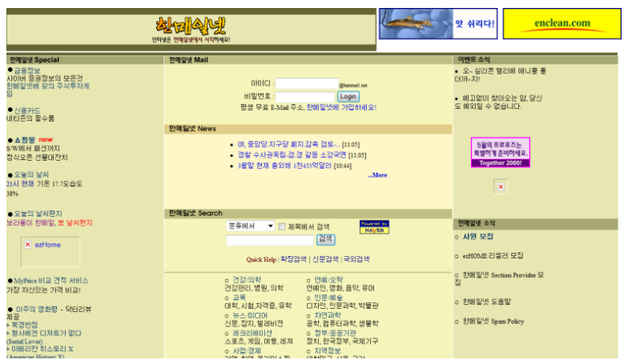Open the 뉴스/미디어 category
Viewport: 628px width, 364px height.
[250, 315]
